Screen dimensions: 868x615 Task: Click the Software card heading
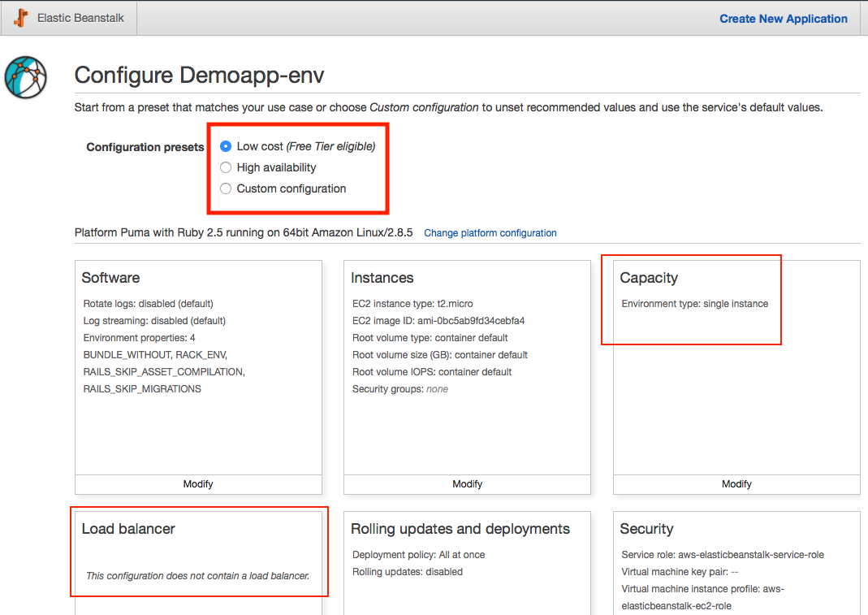110,278
